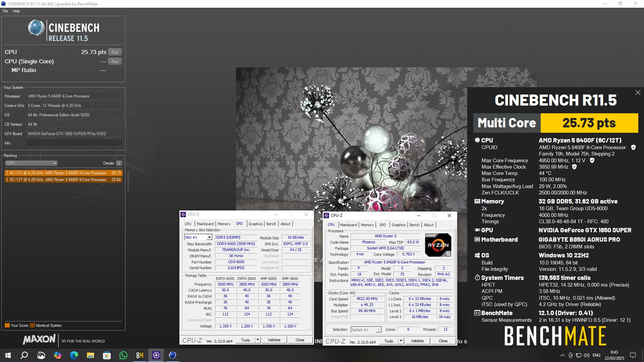
Task: Click Ryzen 5 logo in CPU-Z
Action: [438, 245]
